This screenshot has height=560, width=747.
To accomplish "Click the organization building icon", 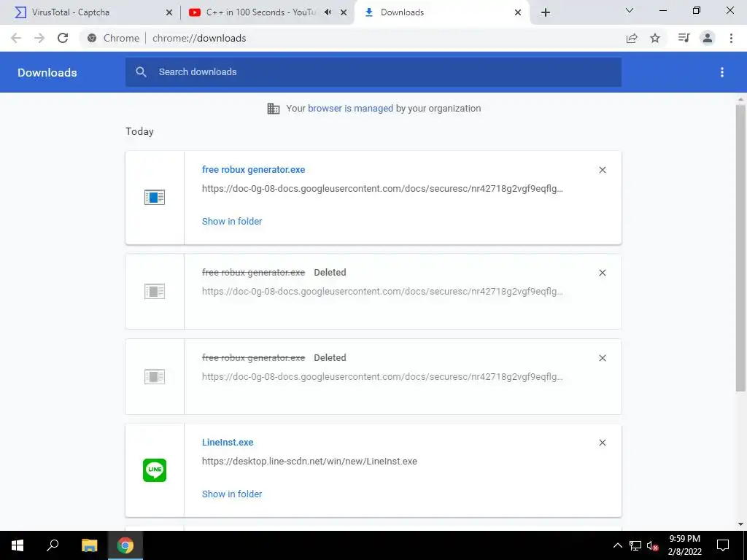I will [274, 109].
